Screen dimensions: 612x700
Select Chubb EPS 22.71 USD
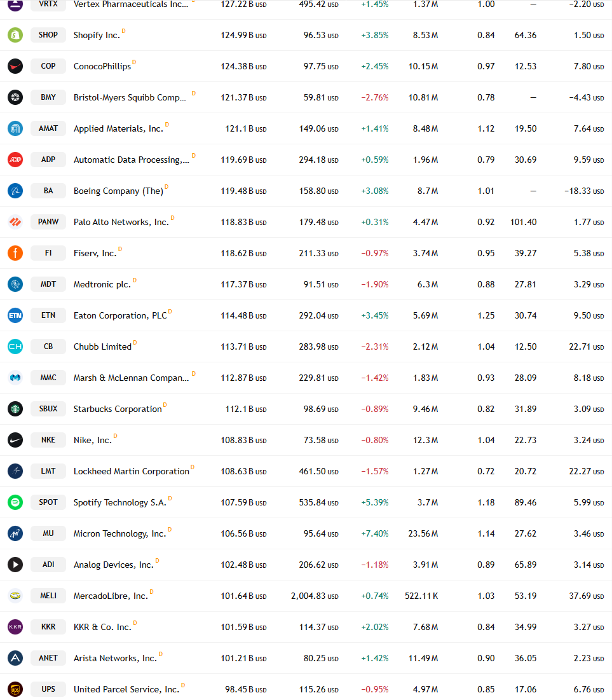point(587,347)
